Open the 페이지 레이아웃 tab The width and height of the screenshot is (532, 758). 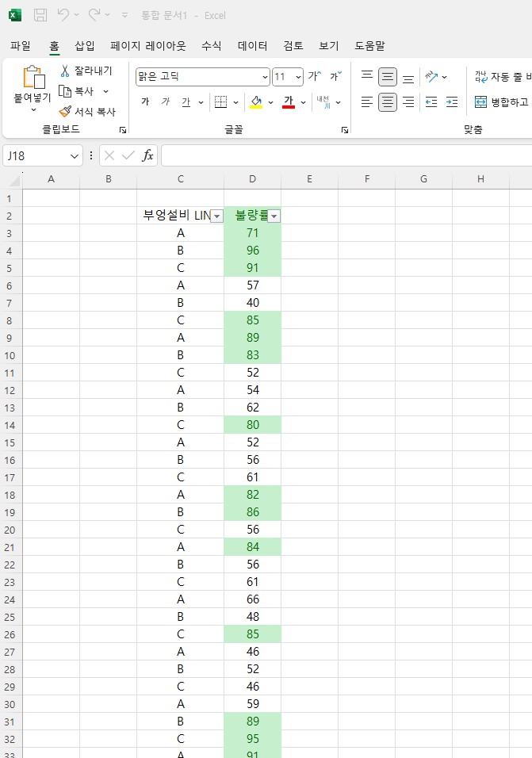coord(147,46)
